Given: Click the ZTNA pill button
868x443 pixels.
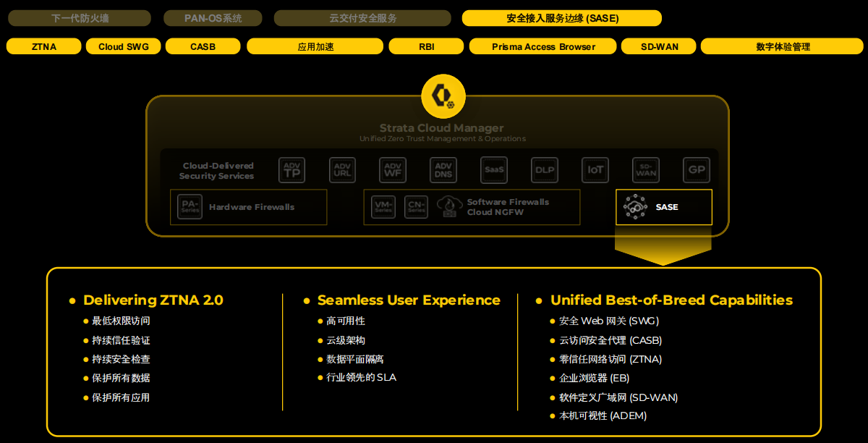Looking at the screenshot, I should [x=44, y=46].
